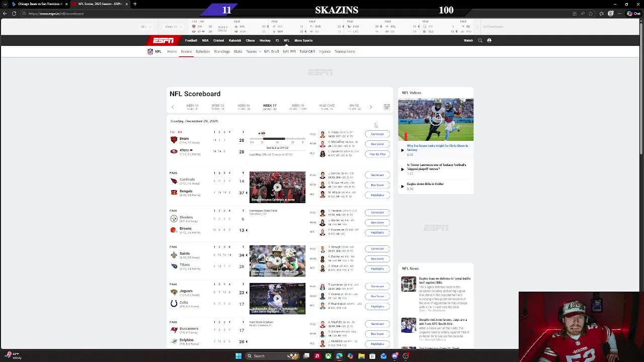Open a new browser tab
Image resolution: width=644 pixels, height=362 pixels.
coord(135,4)
